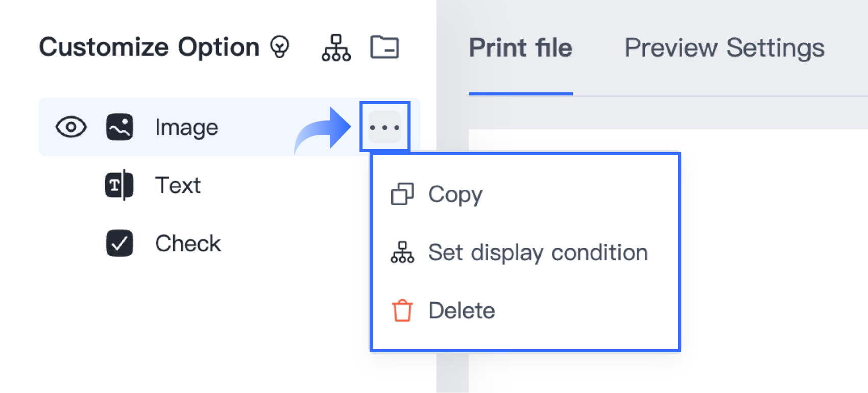
Task: Select the Print file tab
Action: click(521, 47)
